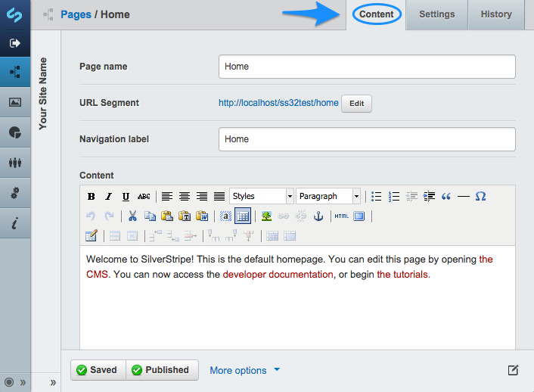Click the Page name input field
The height and width of the screenshot is (392, 534).
pos(367,67)
